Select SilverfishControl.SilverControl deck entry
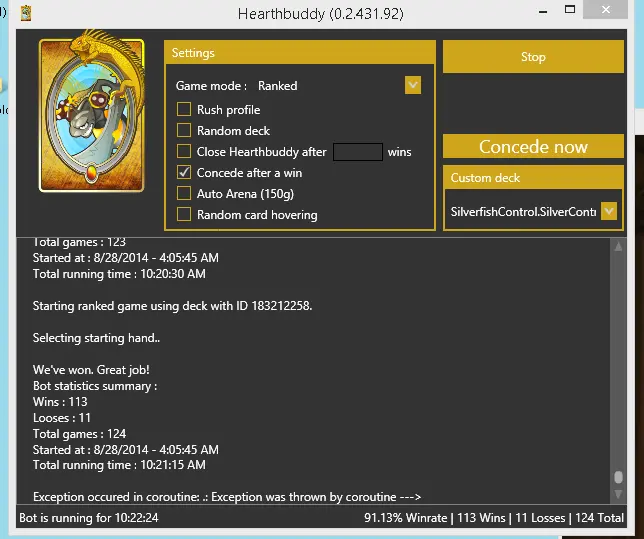This screenshot has width=644, height=539. coord(523,212)
